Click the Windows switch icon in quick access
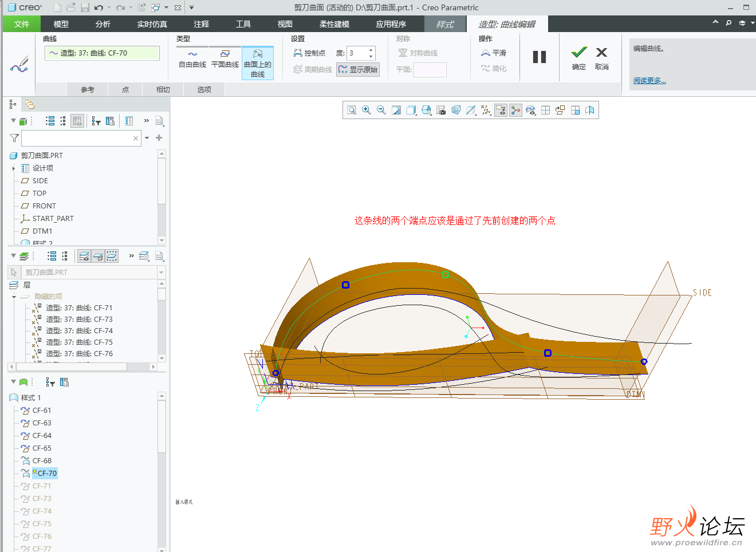Viewport: 756px width, 552px height. (156, 7)
